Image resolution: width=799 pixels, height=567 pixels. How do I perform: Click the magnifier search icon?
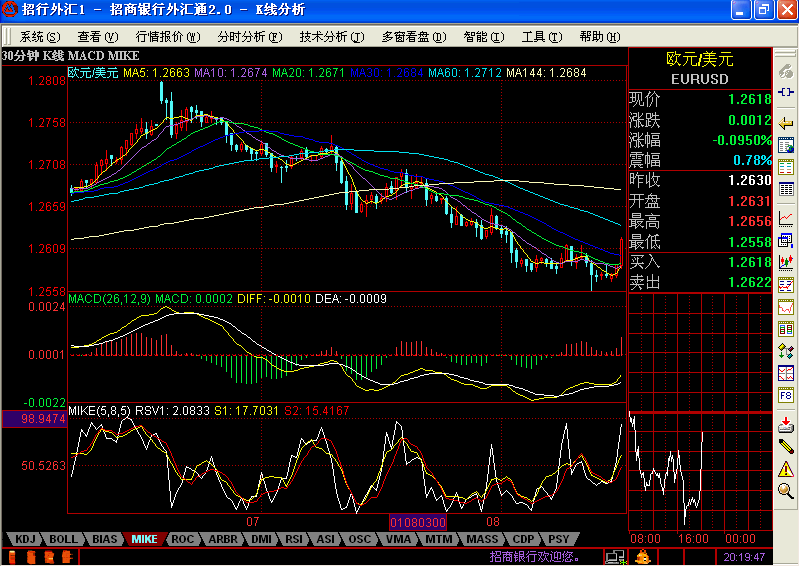[786, 491]
